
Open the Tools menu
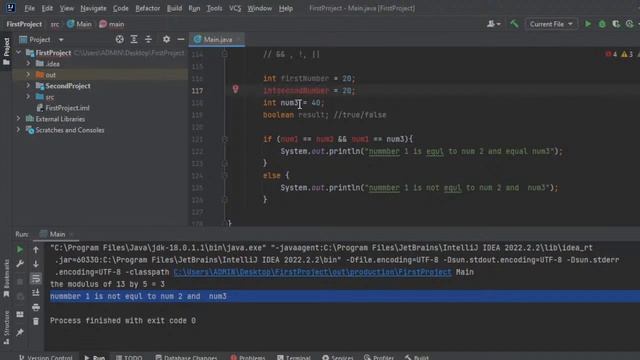coord(214,8)
